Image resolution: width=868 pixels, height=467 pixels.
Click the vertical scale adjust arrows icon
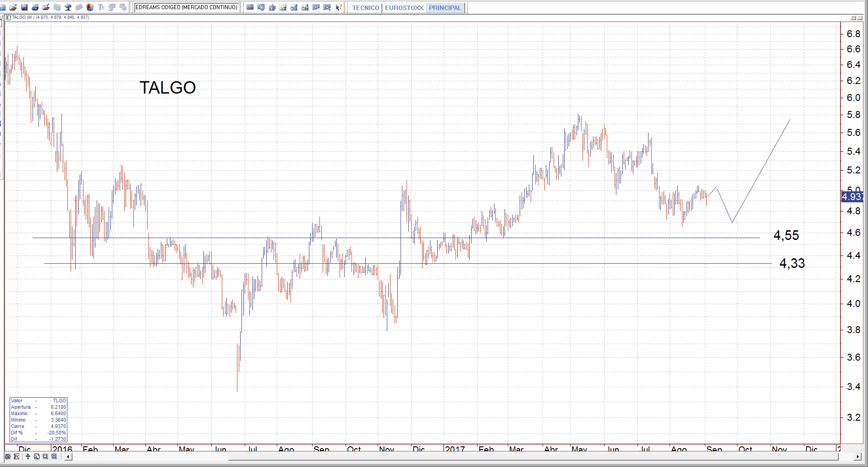tap(28, 456)
